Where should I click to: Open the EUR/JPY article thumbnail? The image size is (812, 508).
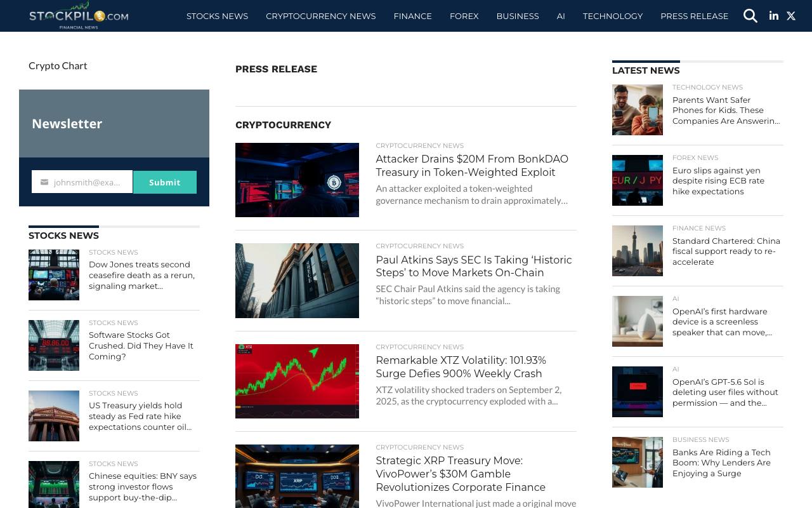638,180
